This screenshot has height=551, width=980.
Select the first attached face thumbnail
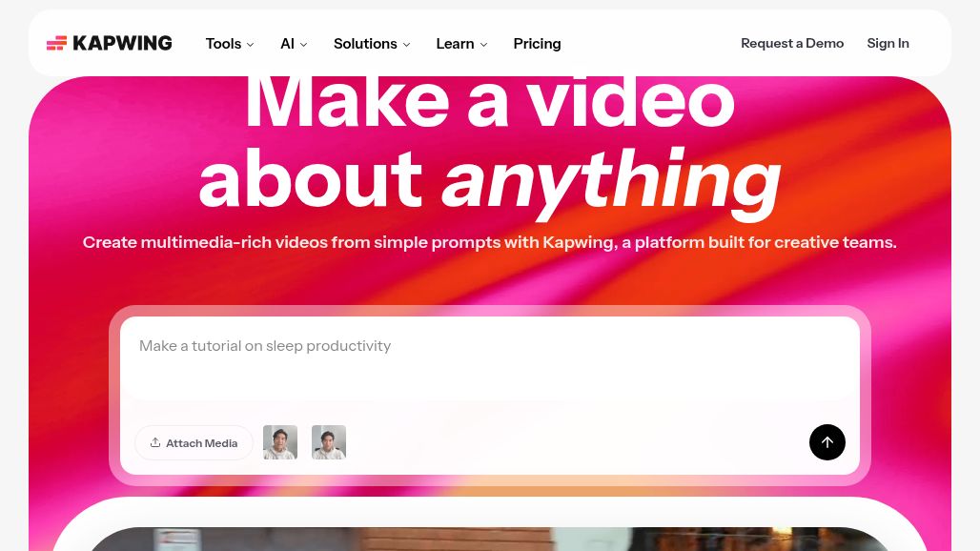(280, 442)
